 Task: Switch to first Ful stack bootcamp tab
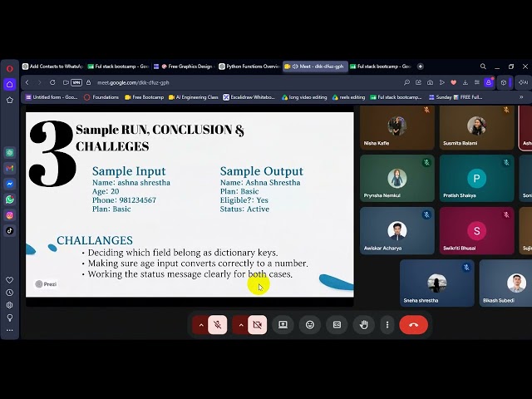118,66
